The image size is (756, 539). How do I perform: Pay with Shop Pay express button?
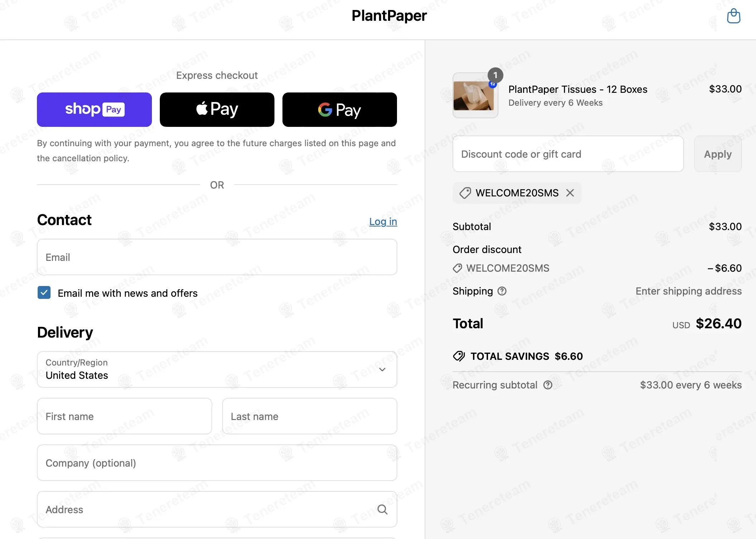point(94,110)
